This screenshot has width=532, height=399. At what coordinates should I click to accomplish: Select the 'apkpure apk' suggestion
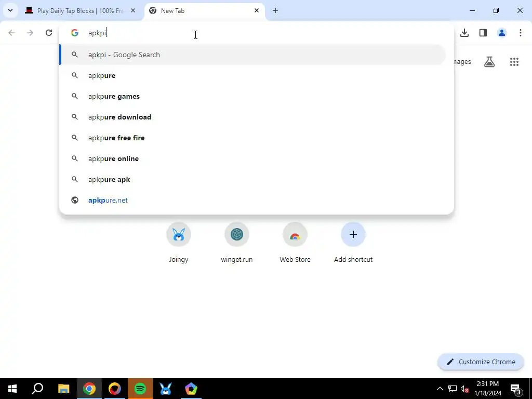pyautogui.click(x=253, y=179)
